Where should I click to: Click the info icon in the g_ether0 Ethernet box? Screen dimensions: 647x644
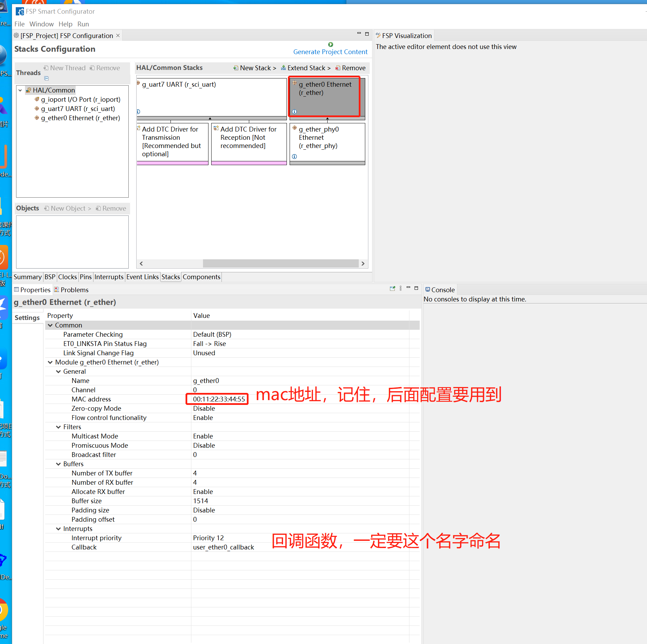[294, 112]
